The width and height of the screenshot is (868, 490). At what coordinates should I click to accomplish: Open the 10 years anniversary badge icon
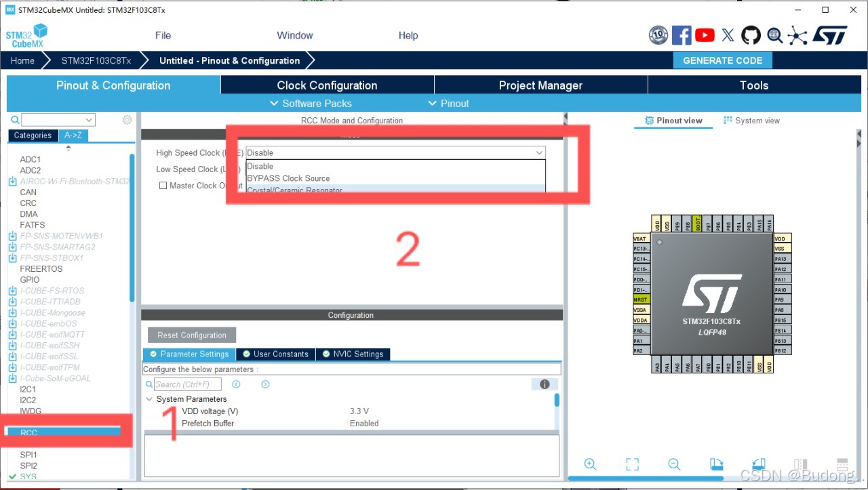point(658,35)
